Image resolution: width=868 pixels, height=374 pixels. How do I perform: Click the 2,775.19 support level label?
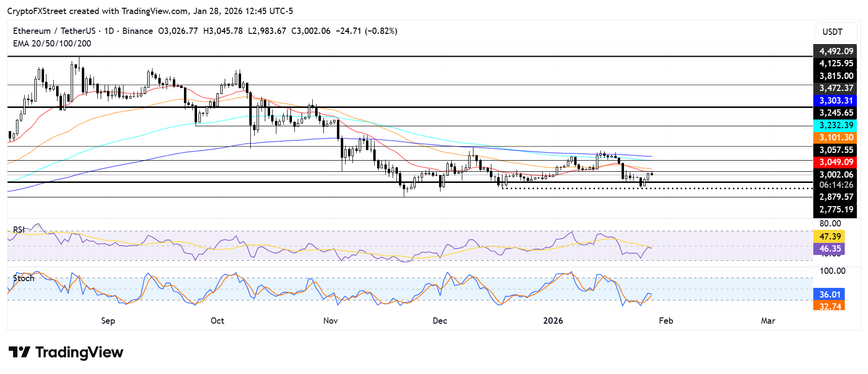click(x=835, y=209)
